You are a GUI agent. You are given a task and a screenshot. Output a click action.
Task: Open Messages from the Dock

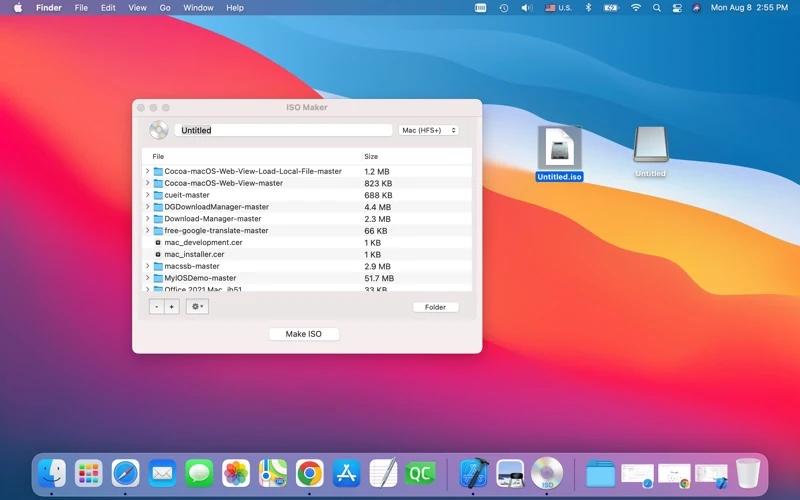(199, 473)
